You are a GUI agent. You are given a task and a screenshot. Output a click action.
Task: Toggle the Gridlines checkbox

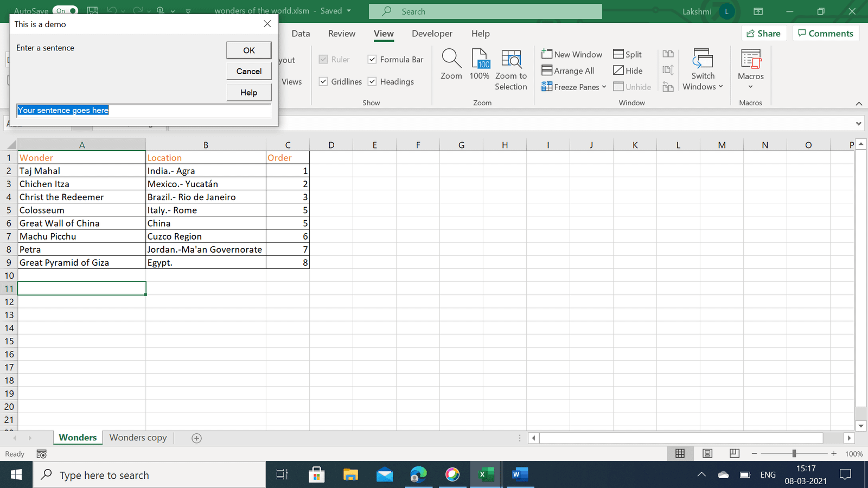tap(323, 81)
